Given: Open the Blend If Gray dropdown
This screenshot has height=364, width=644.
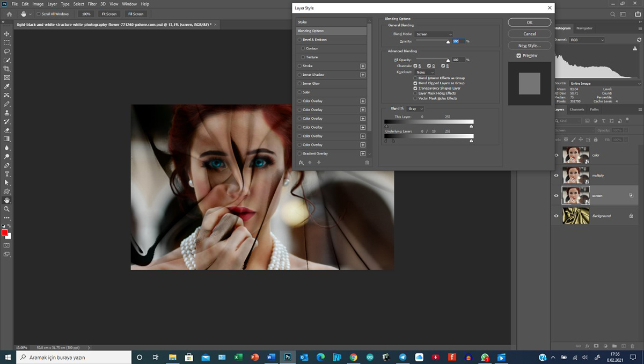Looking at the screenshot, I should pos(415,109).
